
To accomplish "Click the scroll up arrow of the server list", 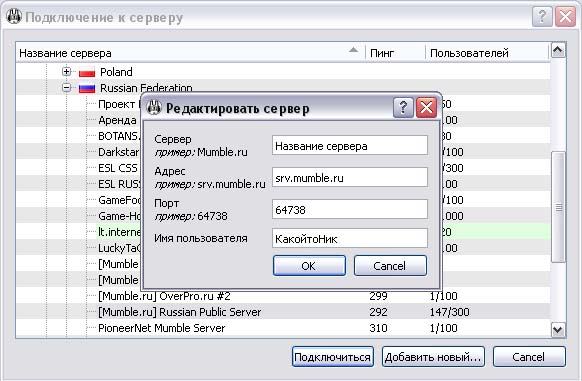I will pos(558,50).
